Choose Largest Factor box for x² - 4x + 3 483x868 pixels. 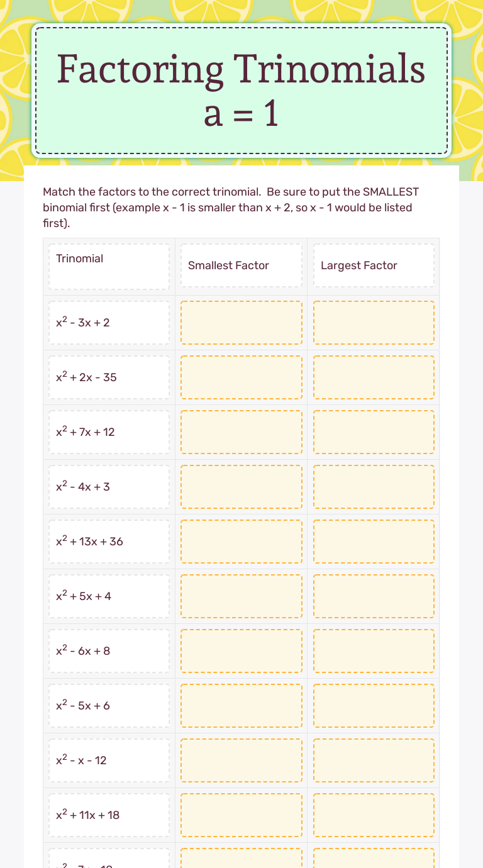click(374, 487)
